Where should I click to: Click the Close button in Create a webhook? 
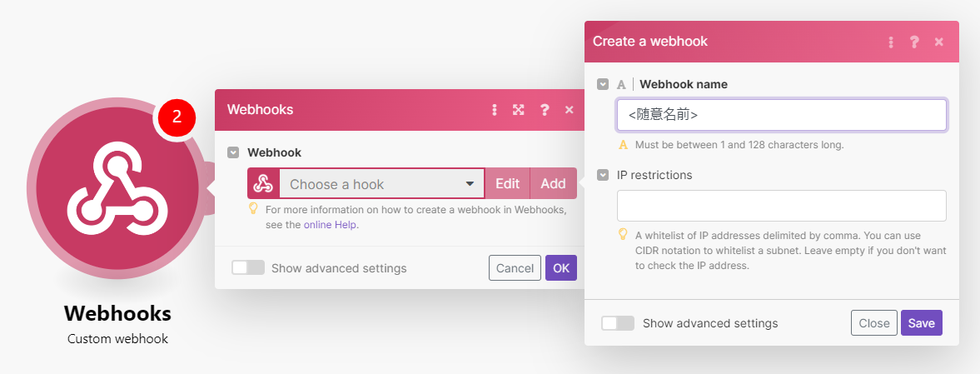click(x=873, y=322)
